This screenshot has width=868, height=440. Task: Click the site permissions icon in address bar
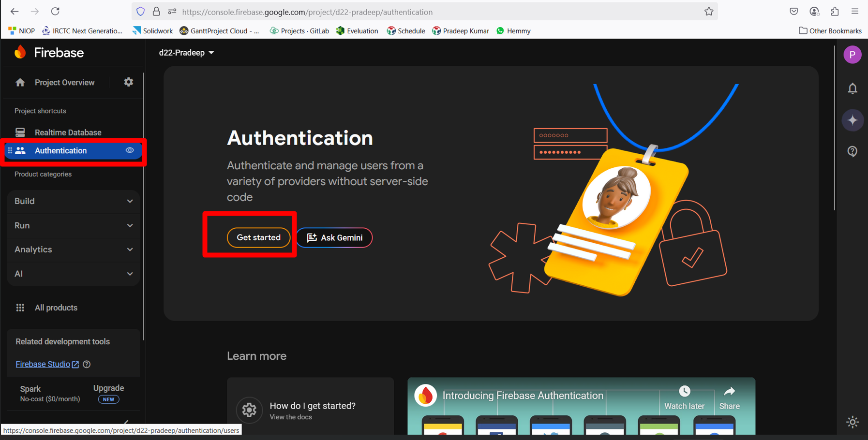(172, 12)
